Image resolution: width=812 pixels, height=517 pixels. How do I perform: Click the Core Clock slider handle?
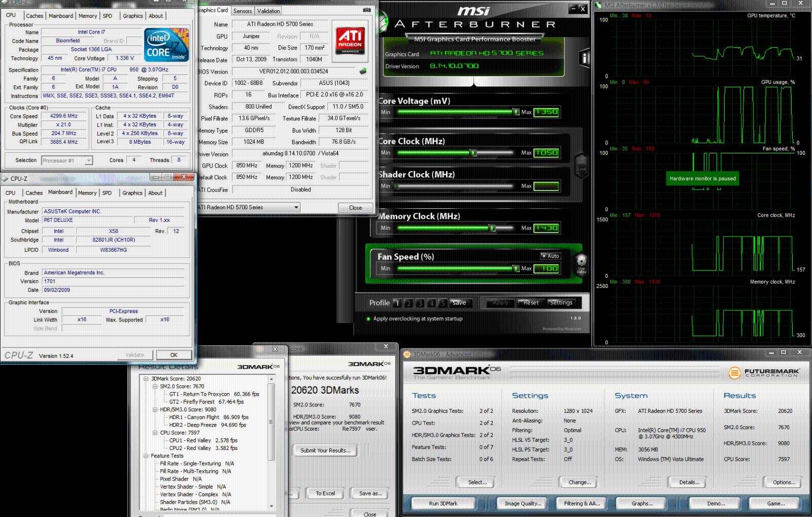point(473,153)
